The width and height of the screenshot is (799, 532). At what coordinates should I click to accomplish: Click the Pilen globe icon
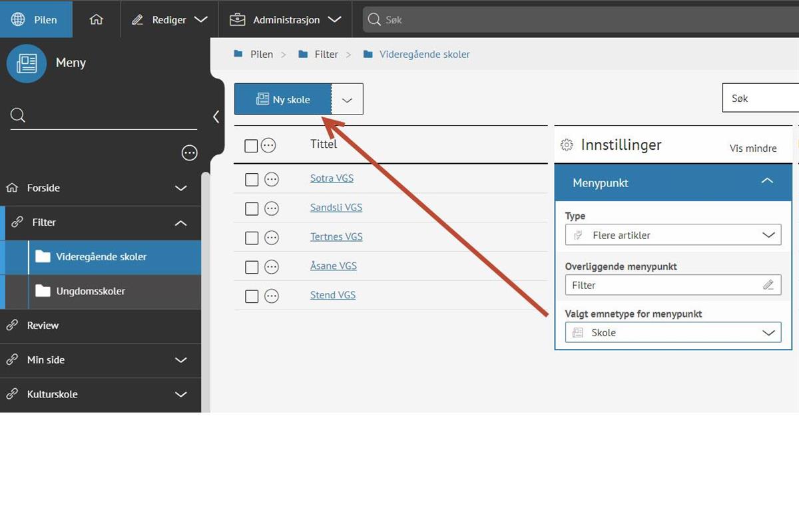(x=18, y=19)
